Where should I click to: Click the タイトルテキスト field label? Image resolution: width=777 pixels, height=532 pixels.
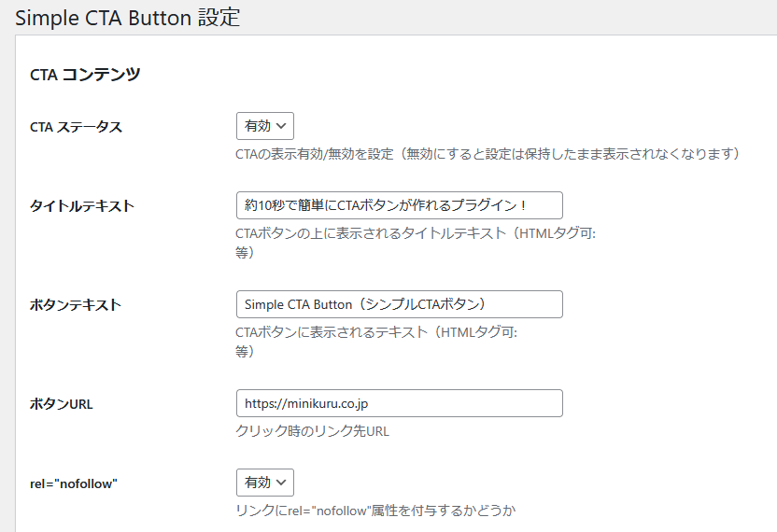82,206
